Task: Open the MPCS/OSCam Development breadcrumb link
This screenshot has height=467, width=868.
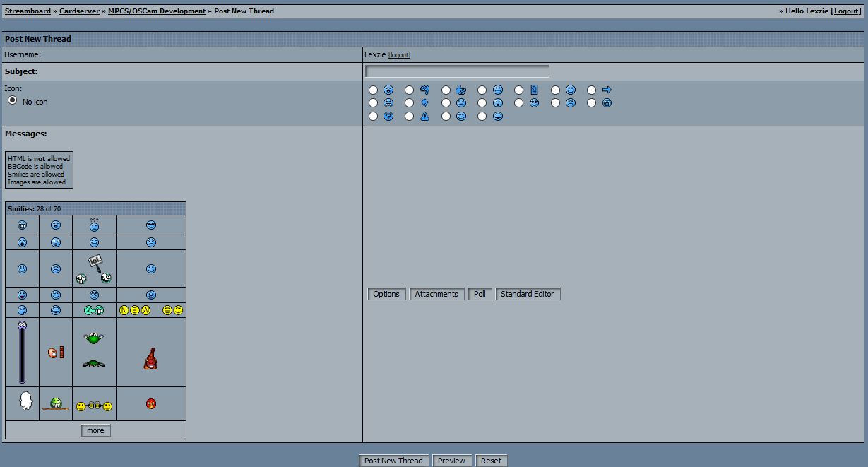Action: [x=157, y=11]
